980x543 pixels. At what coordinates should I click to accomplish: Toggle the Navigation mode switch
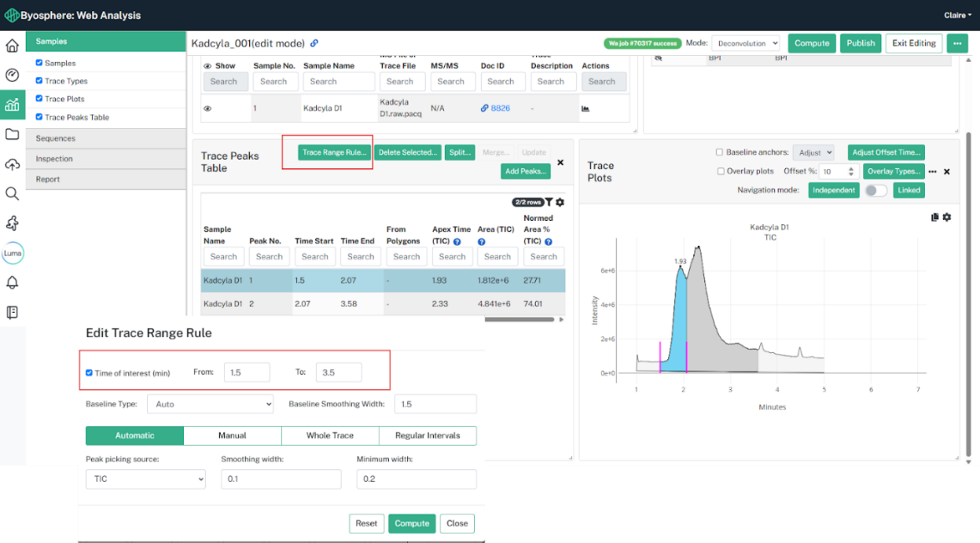pyautogui.click(x=875, y=191)
